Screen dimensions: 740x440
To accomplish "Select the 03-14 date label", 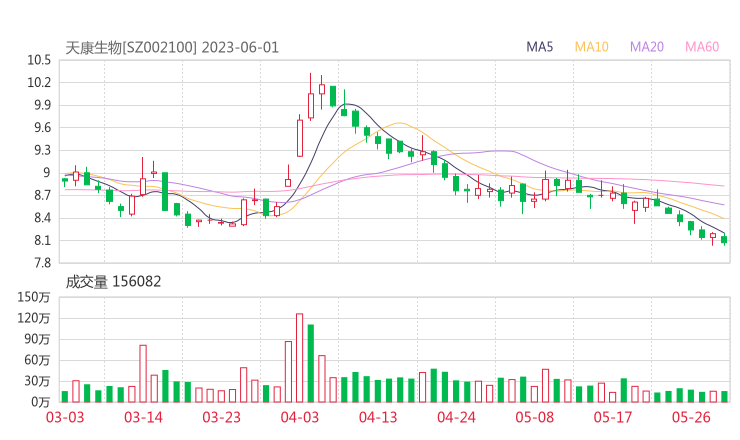I will 143,417.
